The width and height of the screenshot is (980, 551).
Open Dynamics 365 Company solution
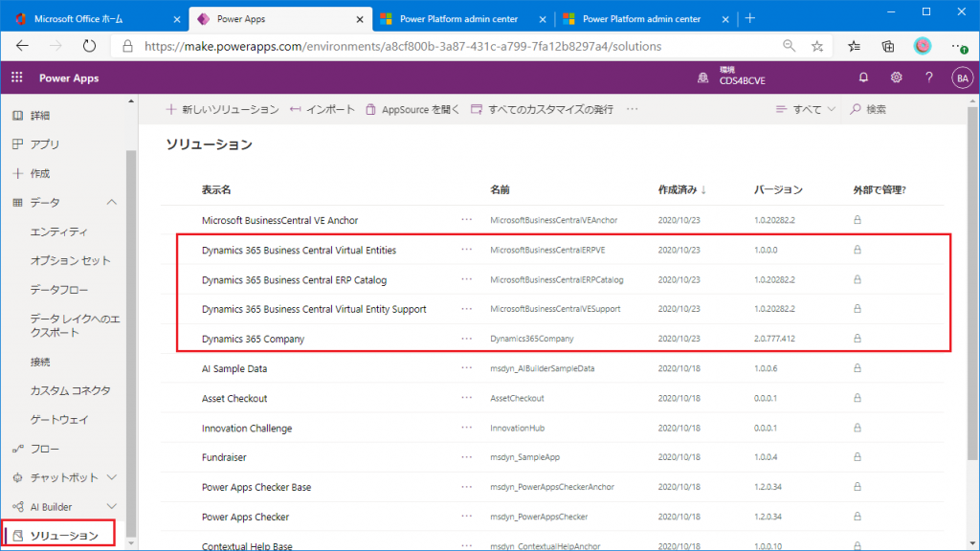253,339
